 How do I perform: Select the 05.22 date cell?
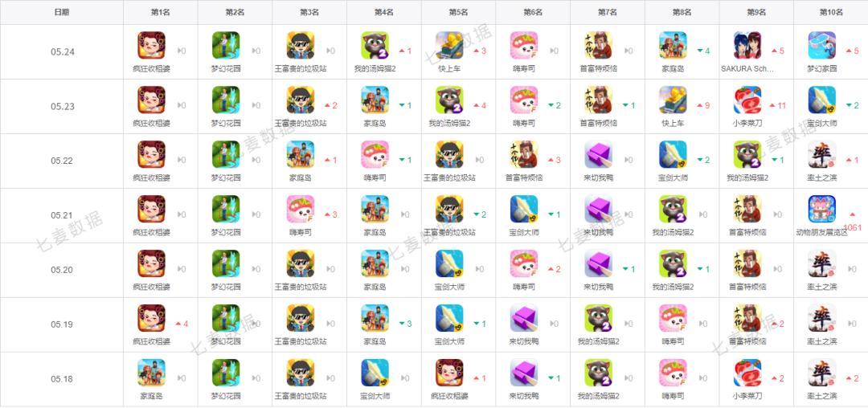(x=62, y=161)
